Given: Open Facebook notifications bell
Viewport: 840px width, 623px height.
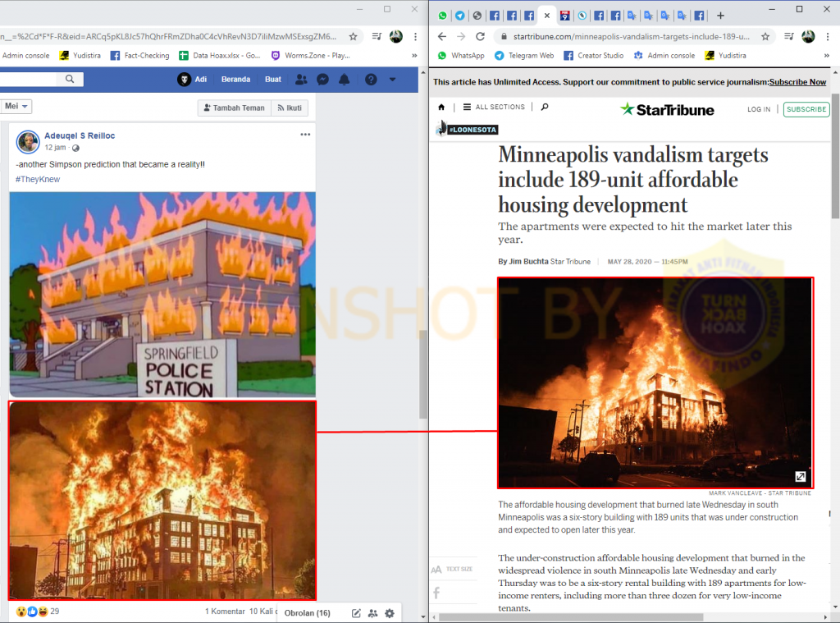Looking at the screenshot, I should click(x=345, y=80).
